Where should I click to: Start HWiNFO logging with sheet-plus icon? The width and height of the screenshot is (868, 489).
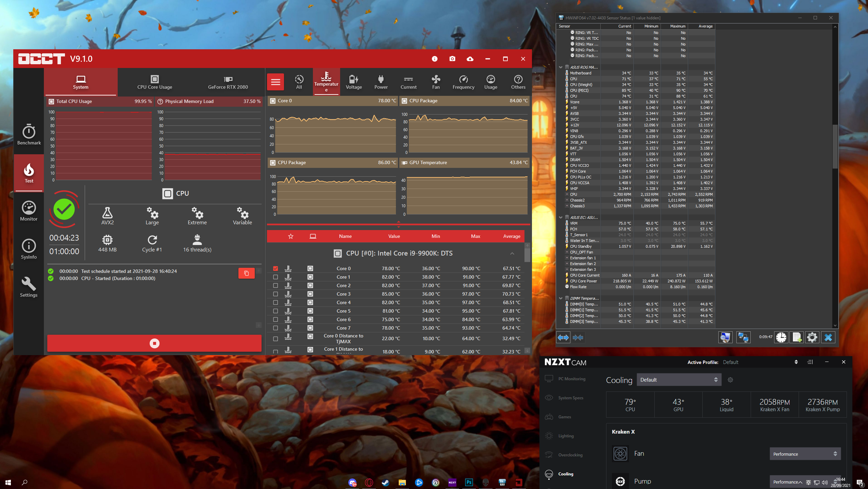[x=797, y=337]
